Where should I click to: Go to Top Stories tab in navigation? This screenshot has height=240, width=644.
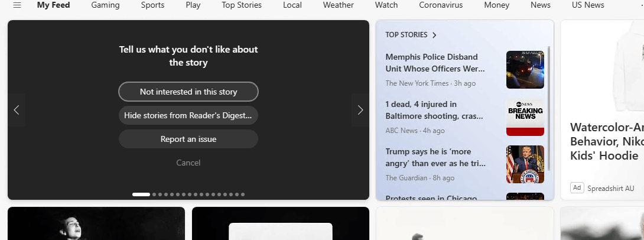tap(242, 5)
